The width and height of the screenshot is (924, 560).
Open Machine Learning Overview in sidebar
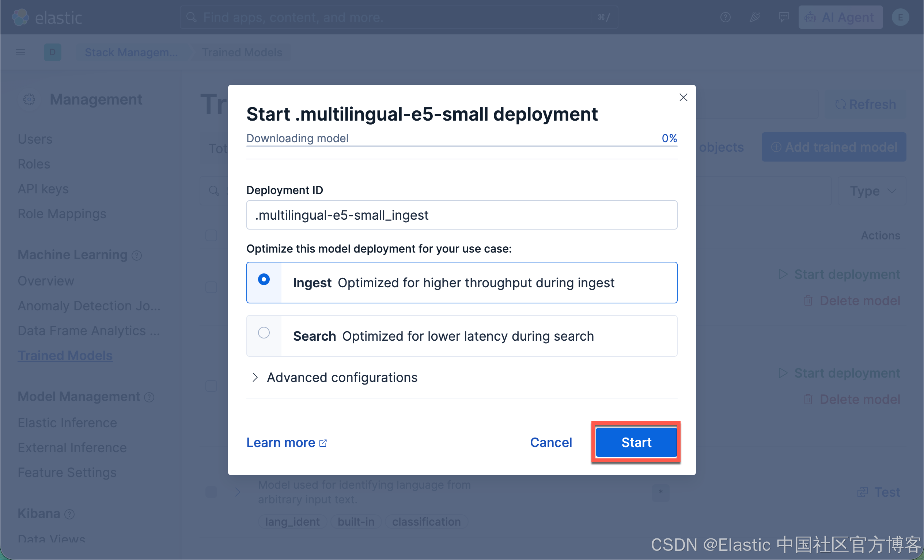click(46, 281)
